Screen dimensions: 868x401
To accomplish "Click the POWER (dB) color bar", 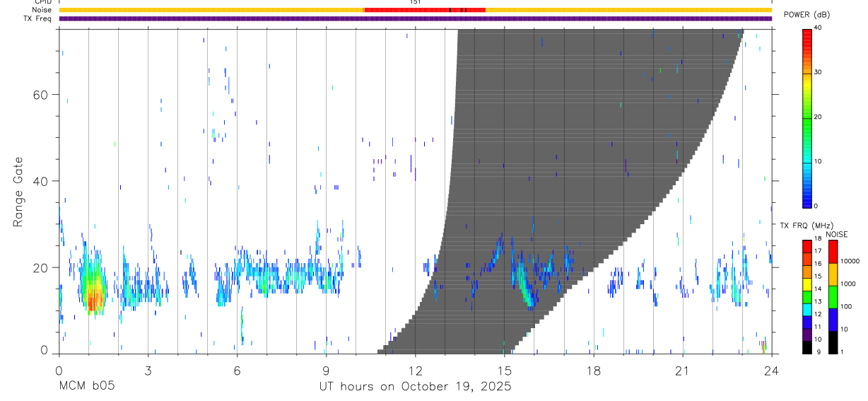I will coord(807,117).
